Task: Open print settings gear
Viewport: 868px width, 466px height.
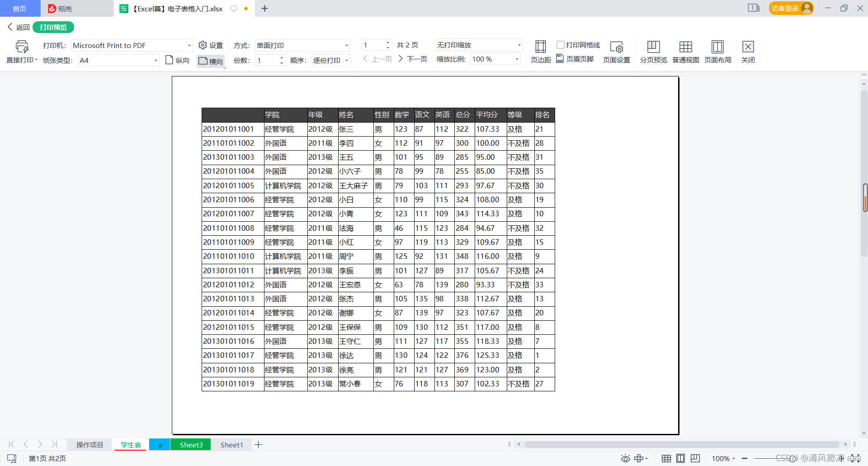Action: 211,45
